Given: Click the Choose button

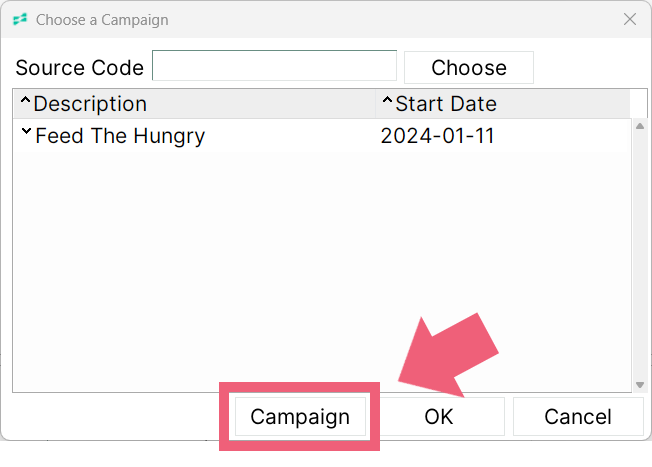Looking at the screenshot, I should point(469,67).
